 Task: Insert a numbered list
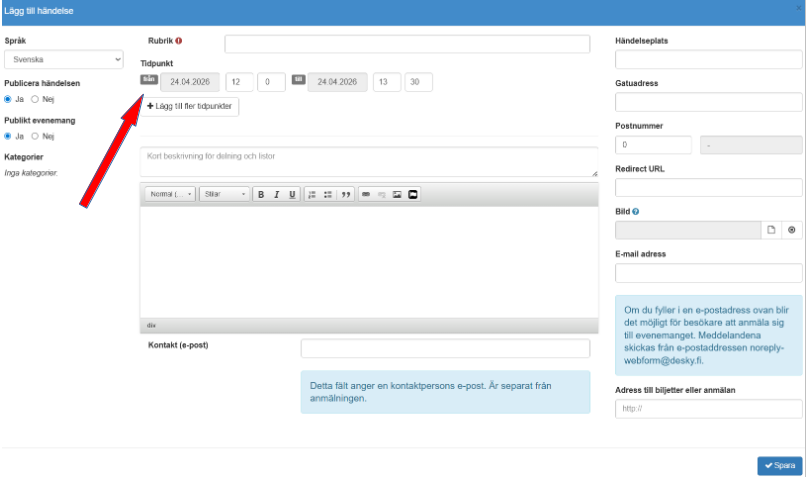[313, 194]
